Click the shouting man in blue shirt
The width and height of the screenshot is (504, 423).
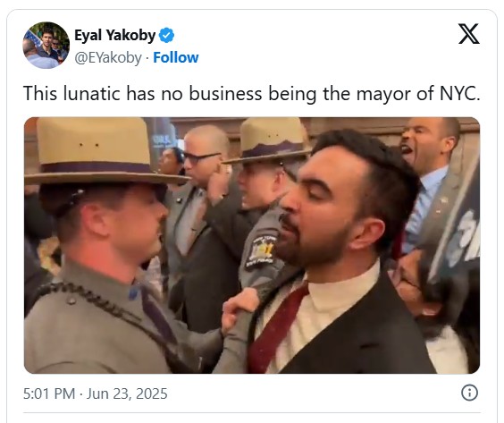tap(427, 180)
